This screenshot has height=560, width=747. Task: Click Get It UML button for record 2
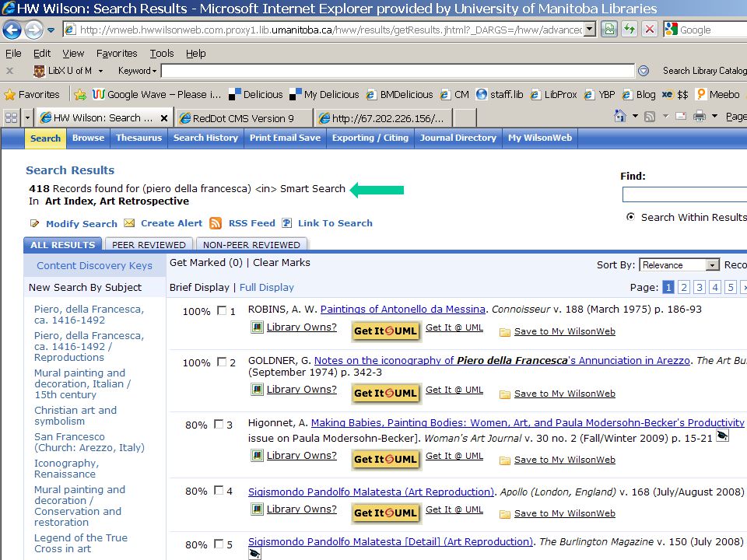pyautogui.click(x=386, y=394)
